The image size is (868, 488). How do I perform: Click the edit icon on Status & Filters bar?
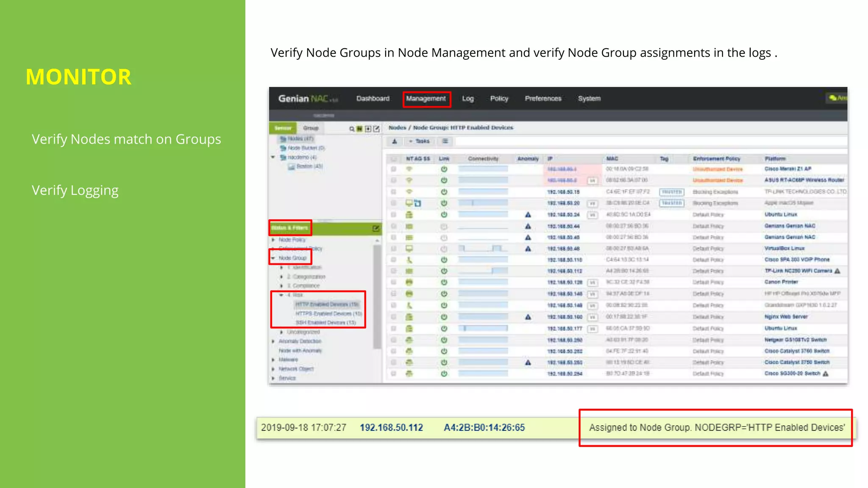pos(376,228)
